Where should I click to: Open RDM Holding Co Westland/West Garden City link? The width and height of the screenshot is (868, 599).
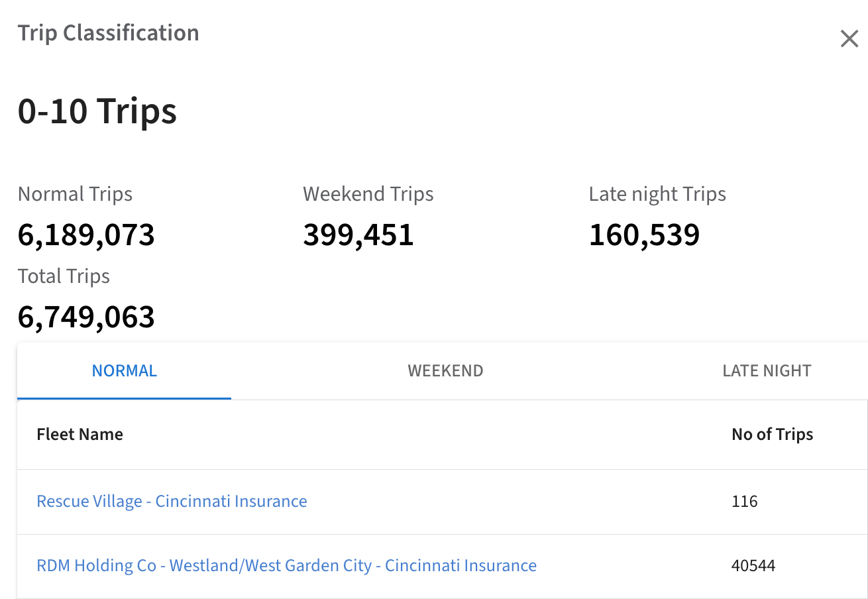click(x=286, y=566)
